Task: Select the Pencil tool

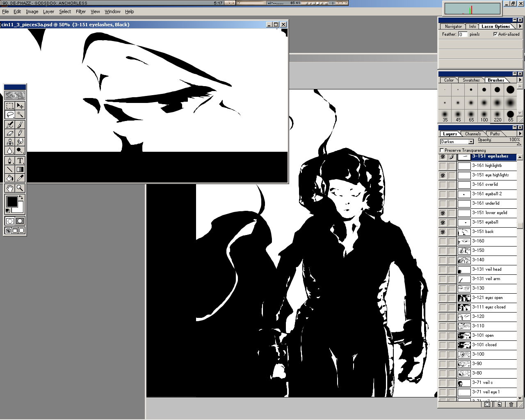Action: 20,133
